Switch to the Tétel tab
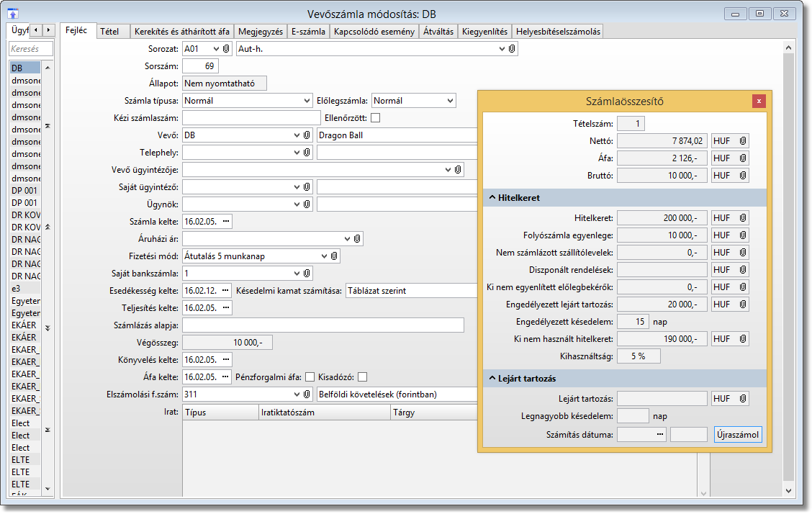This screenshot has width=812, height=514. [109, 32]
